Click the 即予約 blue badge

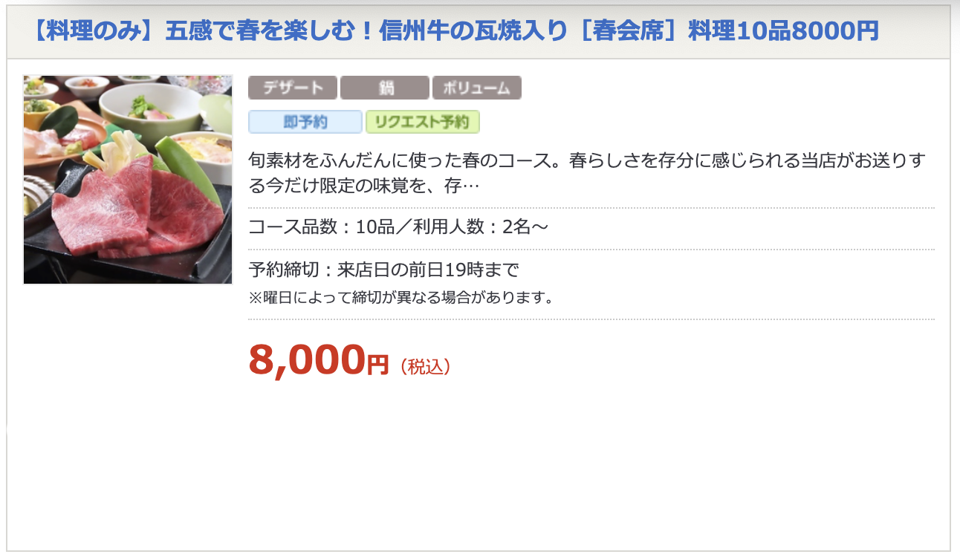point(305,122)
